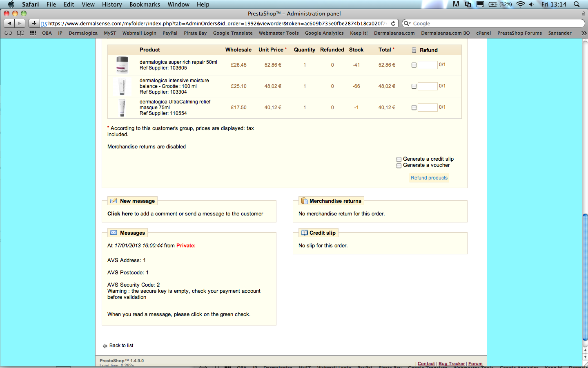Click the Messages envelope icon

[114, 233]
